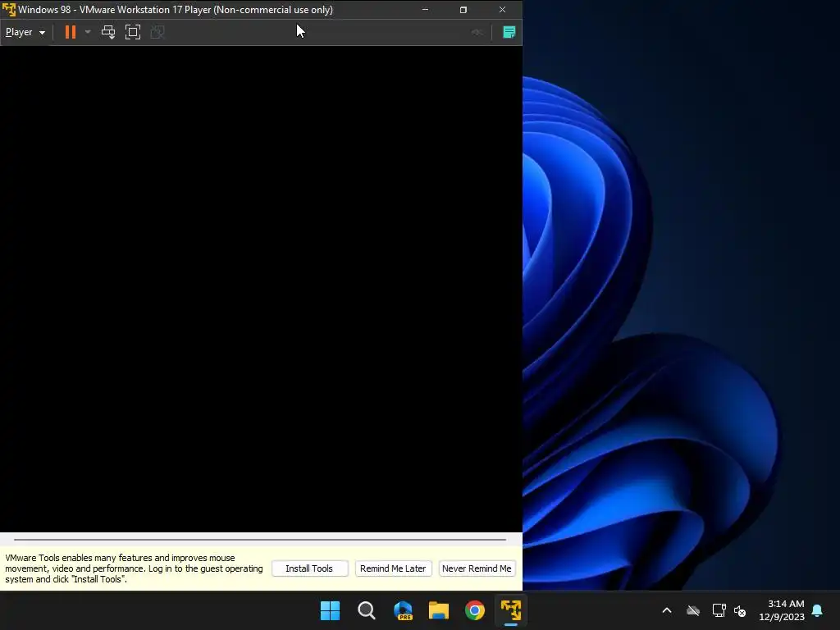The height and width of the screenshot is (630, 840).
Task: Open the Windows Start menu
Action: [330, 610]
